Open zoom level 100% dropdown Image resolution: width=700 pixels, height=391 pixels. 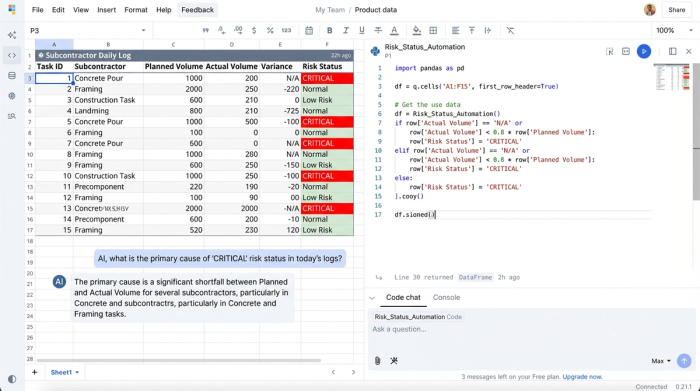pyautogui.click(x=674, y=30)
